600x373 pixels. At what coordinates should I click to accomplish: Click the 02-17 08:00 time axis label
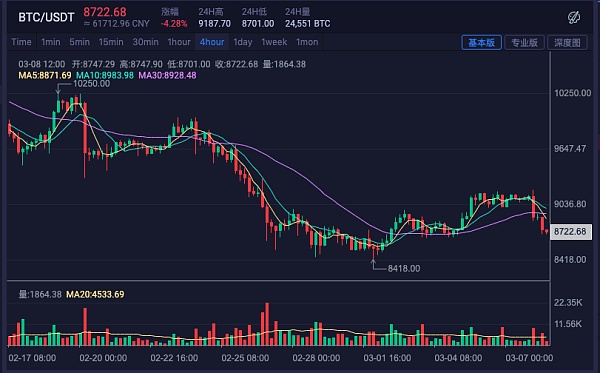32,358
